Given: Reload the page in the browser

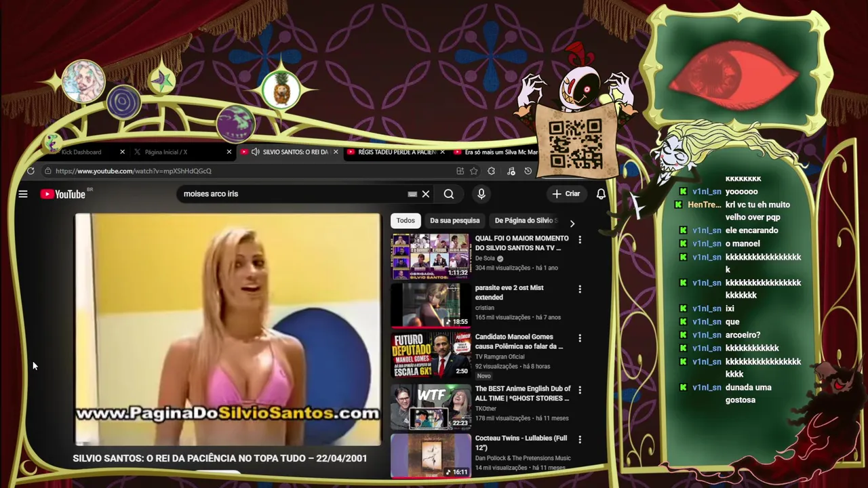Looking at the screenshot, I should 31,171.
